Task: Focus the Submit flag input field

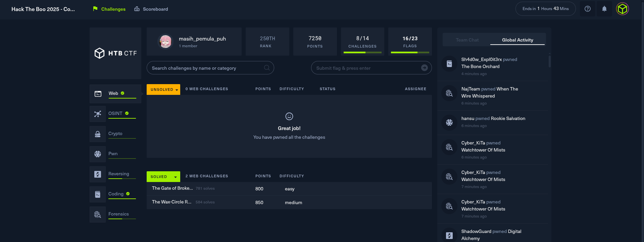Action: (x=371, y=68)
